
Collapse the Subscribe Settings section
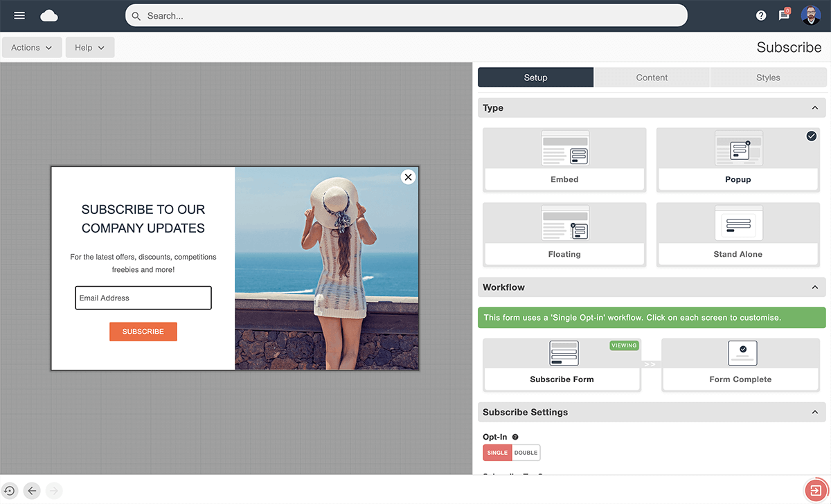(x=815, y=412)
